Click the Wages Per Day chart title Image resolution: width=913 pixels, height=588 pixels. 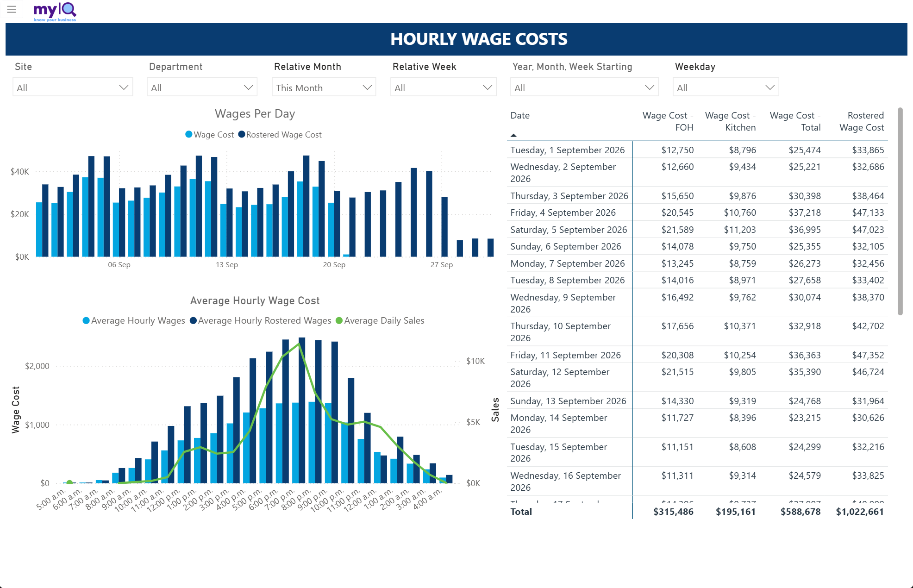point(255,114)
